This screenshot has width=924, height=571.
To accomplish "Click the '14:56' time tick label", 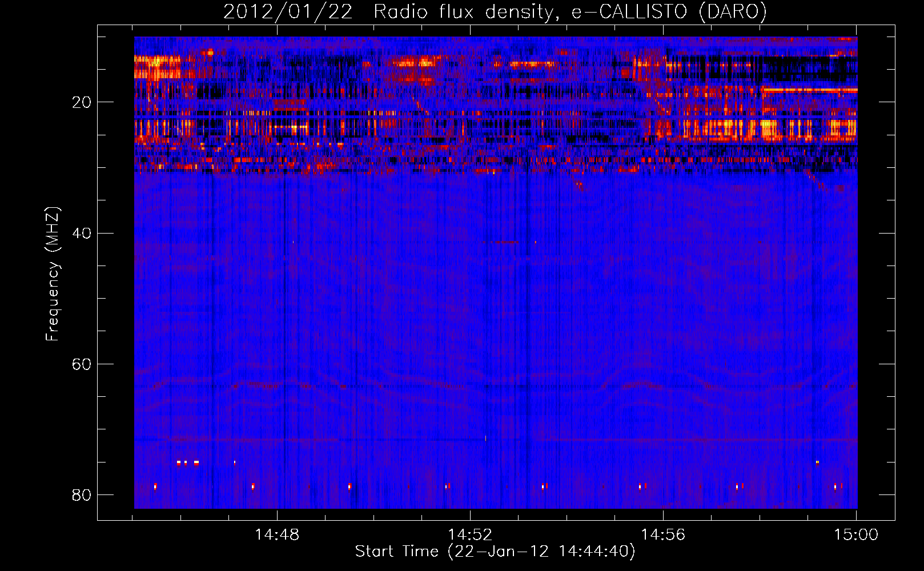I will pos(663,535).
